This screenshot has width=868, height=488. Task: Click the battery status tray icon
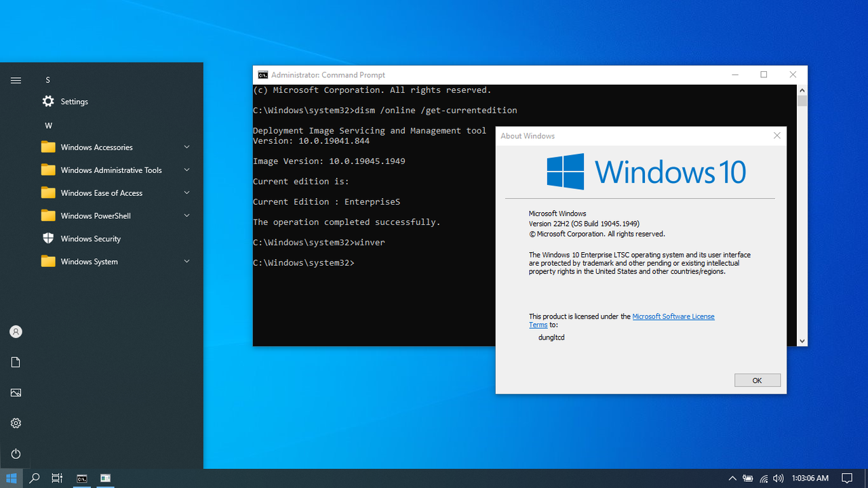(x=748, y=479)
